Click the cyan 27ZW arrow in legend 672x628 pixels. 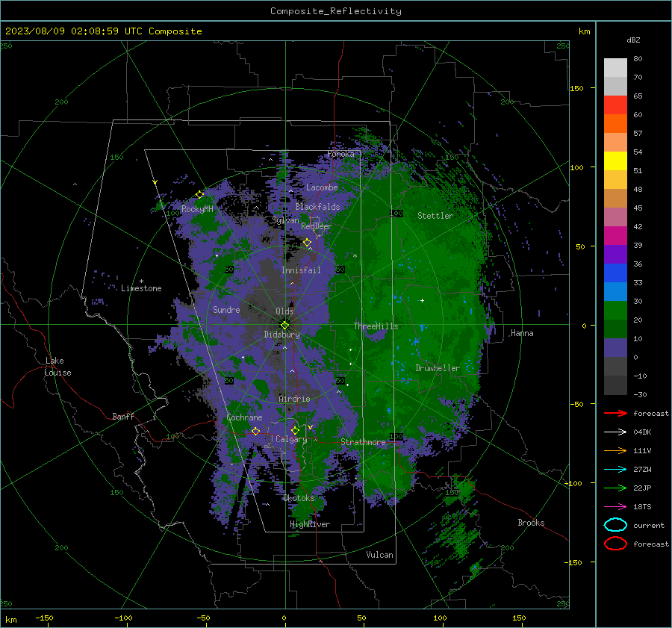pos(615,470)
